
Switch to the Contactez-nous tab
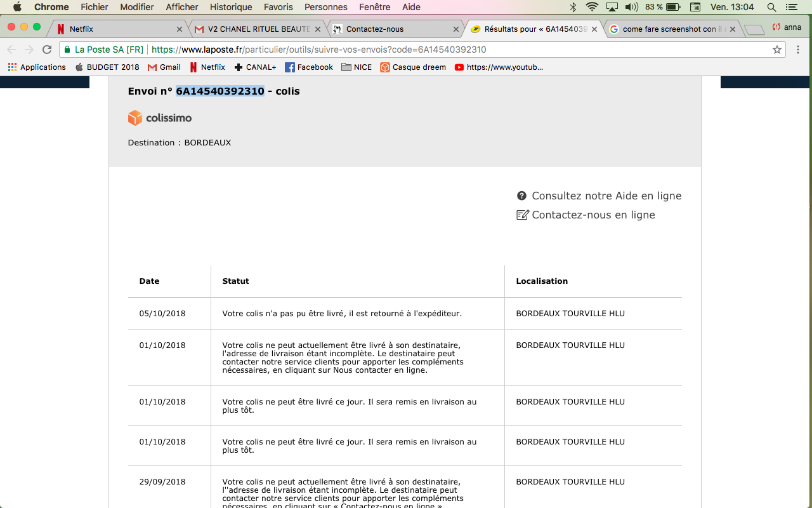coord(393,29)
